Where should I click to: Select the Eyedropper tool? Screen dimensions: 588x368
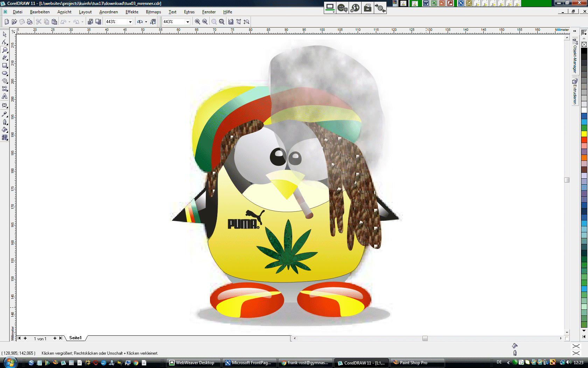5,114
